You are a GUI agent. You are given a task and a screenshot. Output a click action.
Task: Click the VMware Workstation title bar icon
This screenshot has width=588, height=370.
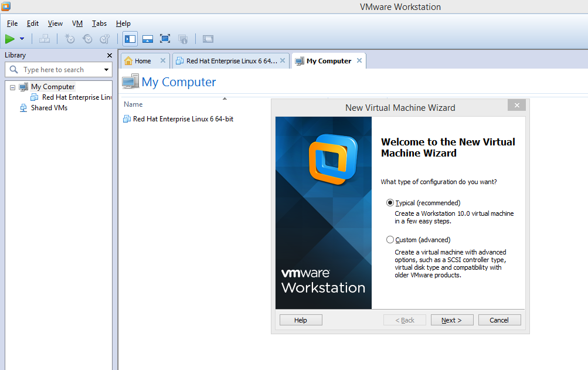[6, 6]
